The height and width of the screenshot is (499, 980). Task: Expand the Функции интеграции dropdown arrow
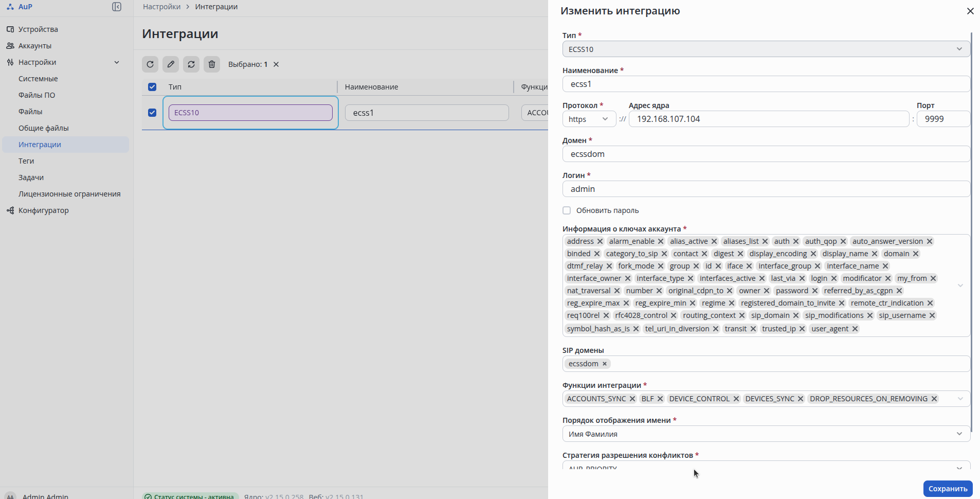point(960,399)
